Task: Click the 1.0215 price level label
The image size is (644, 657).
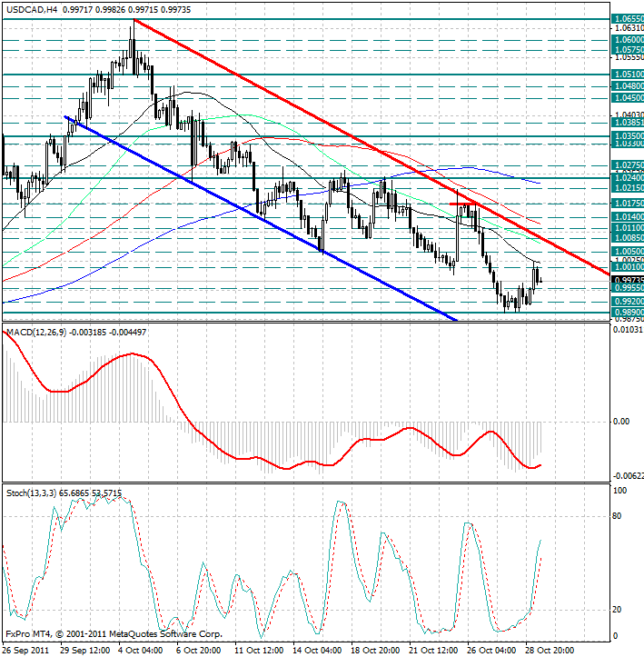Action: pos(628,188)
